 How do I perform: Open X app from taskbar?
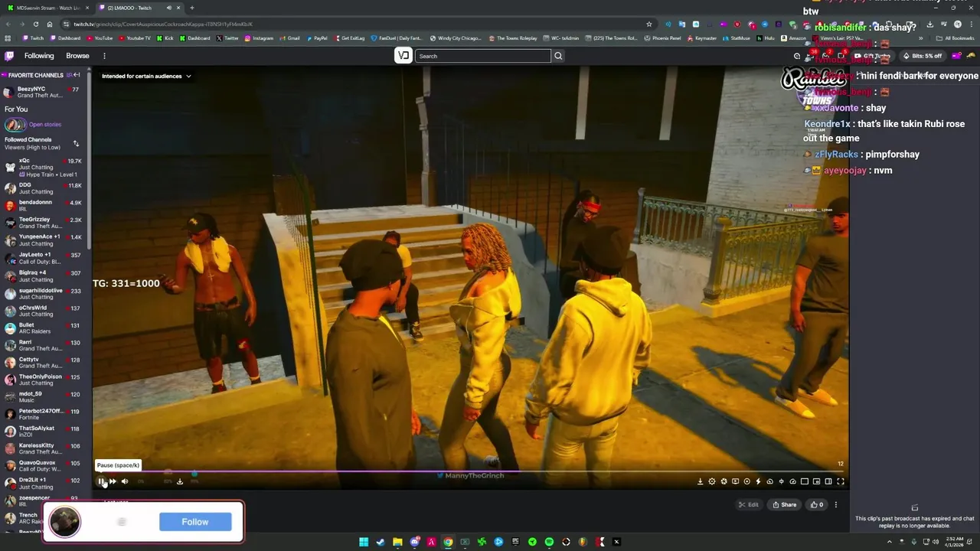(x=616, y=542)
